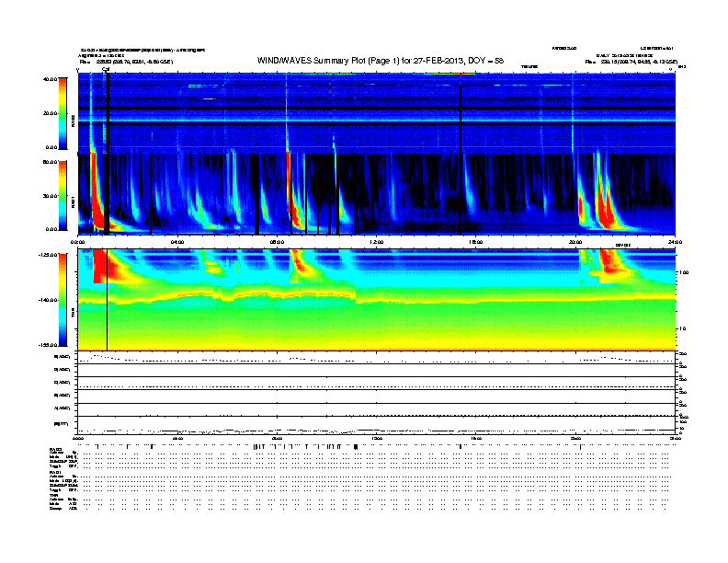The width and height of the screenshot is (728, 563).
Task: Click the black vertical line in the TNR panel
Action: click(x=108, y=300)
